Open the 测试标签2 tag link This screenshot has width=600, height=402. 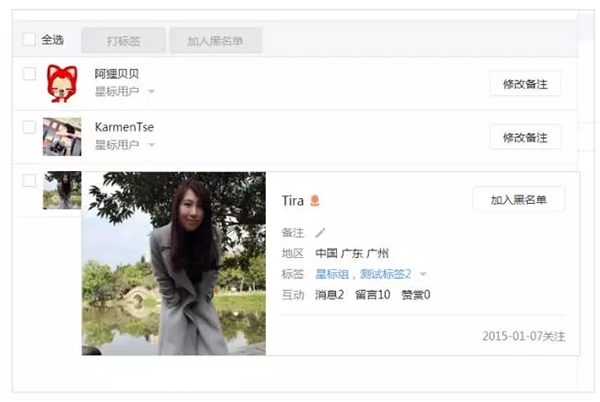pyautogui.click(x=385, y=274)
